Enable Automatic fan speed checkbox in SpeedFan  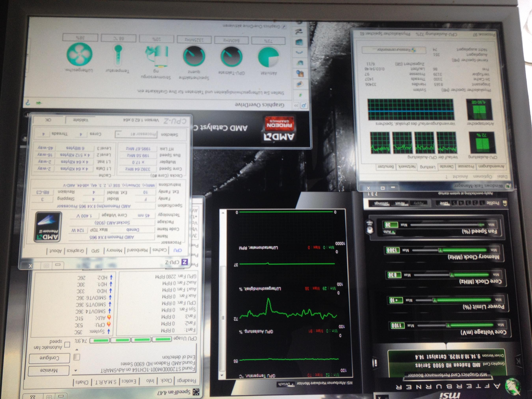(67, 345)
